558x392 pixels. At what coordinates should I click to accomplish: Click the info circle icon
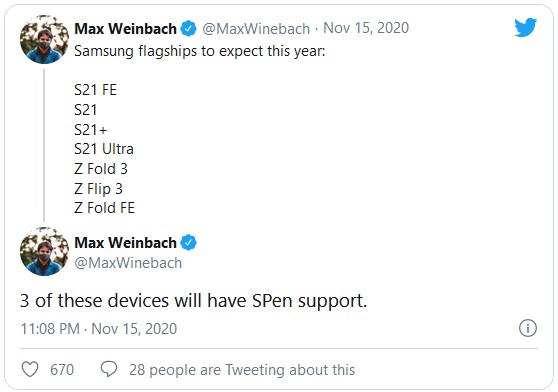527,328
